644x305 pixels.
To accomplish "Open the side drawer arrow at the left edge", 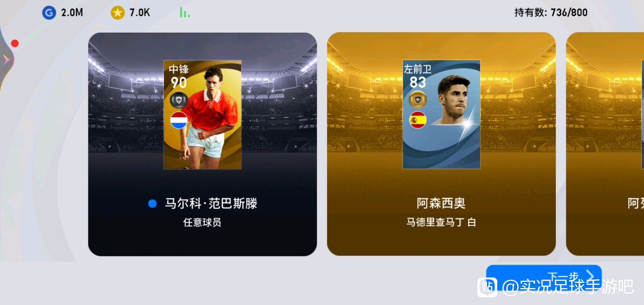I will pos(6,60).
